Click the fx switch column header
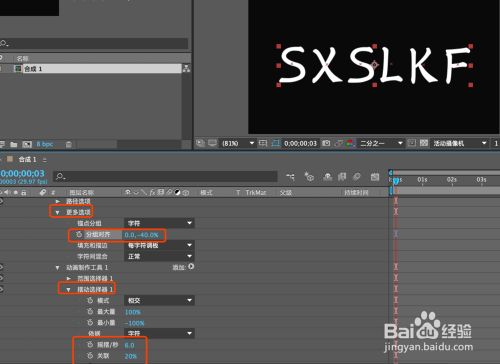Image resolution: width=500 pixels, height=364 pixels. click(152, 192)
